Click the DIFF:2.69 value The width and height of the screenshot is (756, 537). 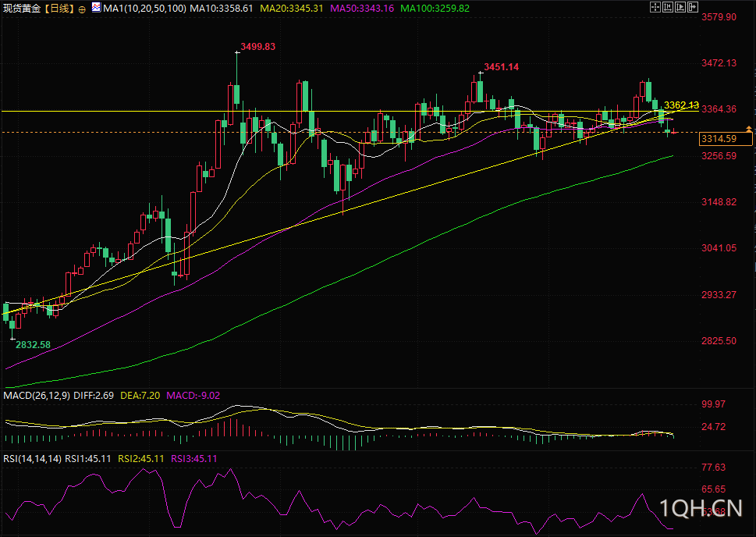coord(94,396)
